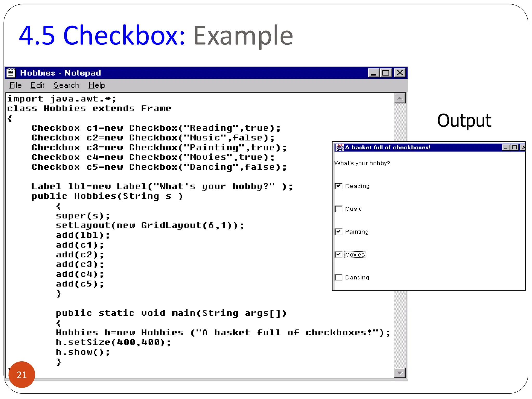Uncheck the Reading checkbox

coord(338,186)
